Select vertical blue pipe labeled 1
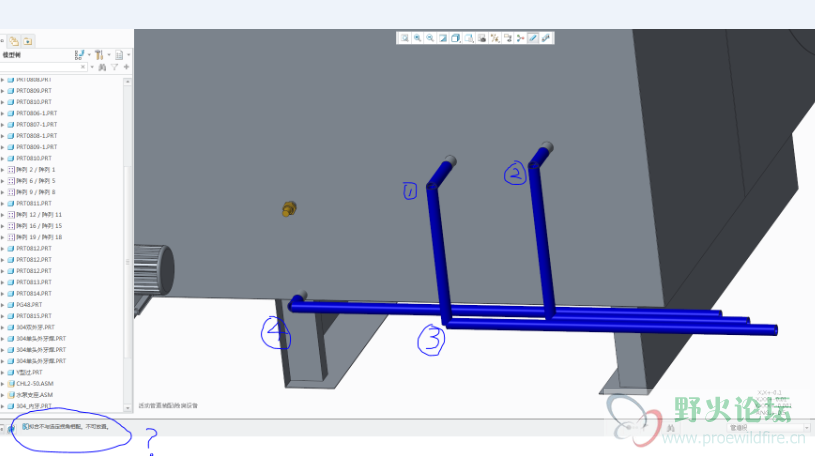This screenshot has width=815, height=456. tap(439, 255)
